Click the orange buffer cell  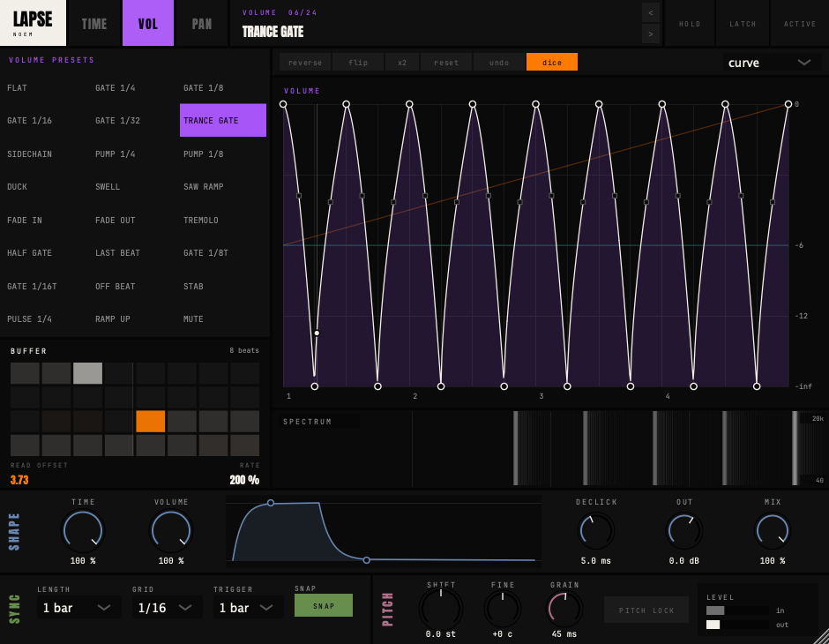tap(151, 422)
